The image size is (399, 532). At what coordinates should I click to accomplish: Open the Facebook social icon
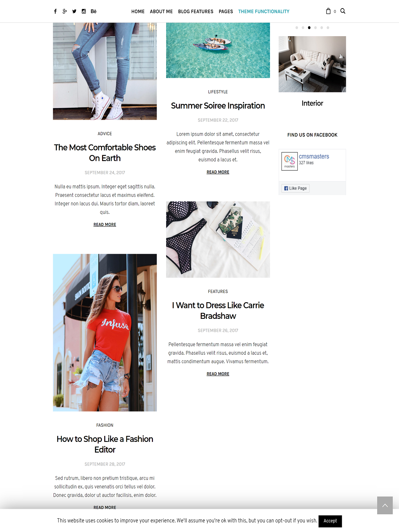click(x=55, y=11)
